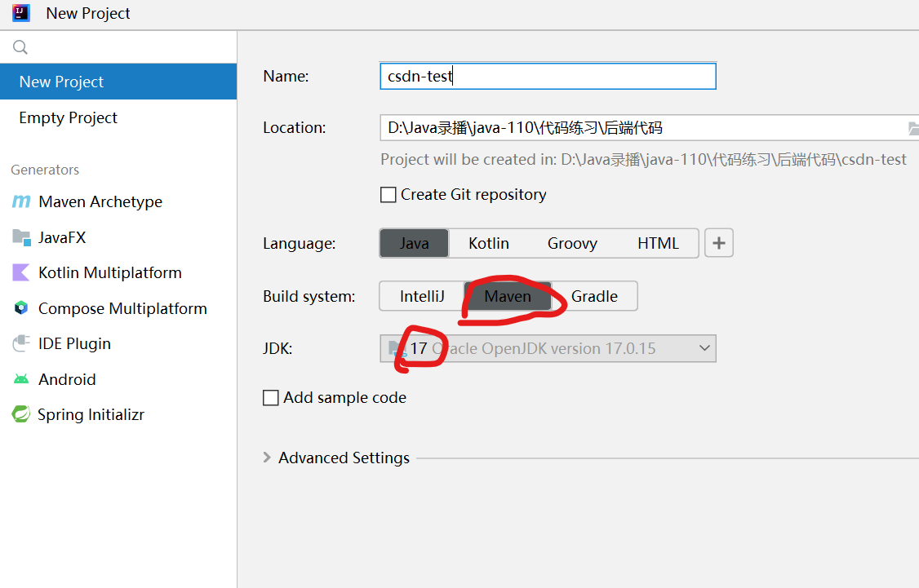Click the search magnifier icon
Image resolution: width=919 pixels, height=588 pixels.
[x=20, y=46]
